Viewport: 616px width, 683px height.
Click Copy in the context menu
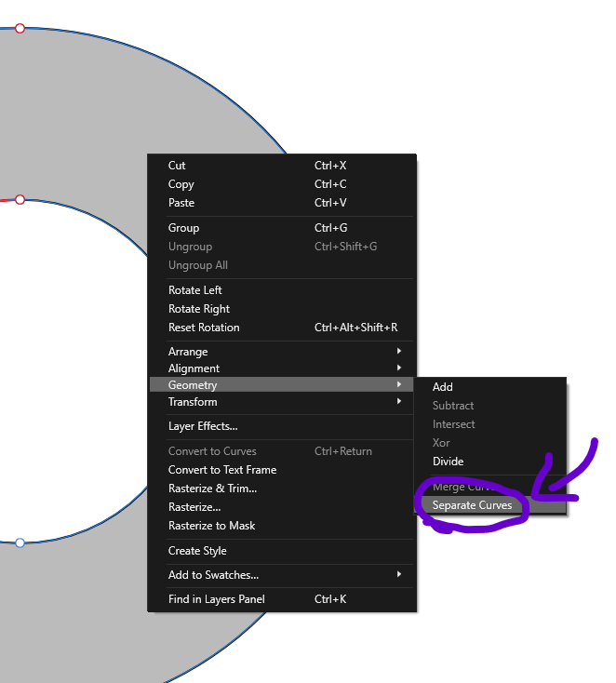[x=181, y=184]
